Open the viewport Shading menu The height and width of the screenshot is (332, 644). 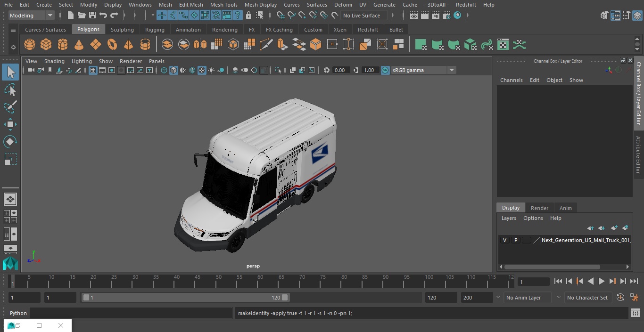point(54,61)
